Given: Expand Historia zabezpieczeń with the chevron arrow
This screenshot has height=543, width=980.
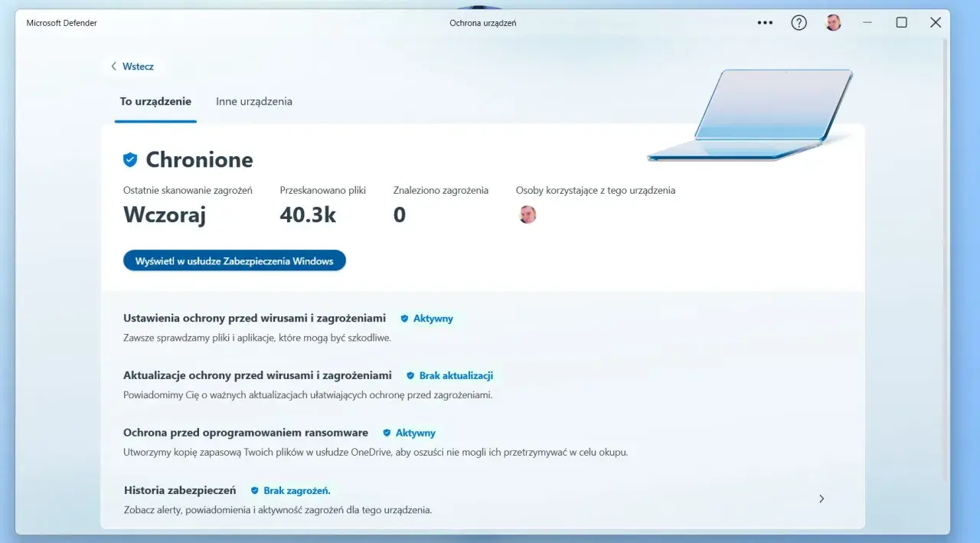Looking at the screenshot, I should click(x=822, y=499).
